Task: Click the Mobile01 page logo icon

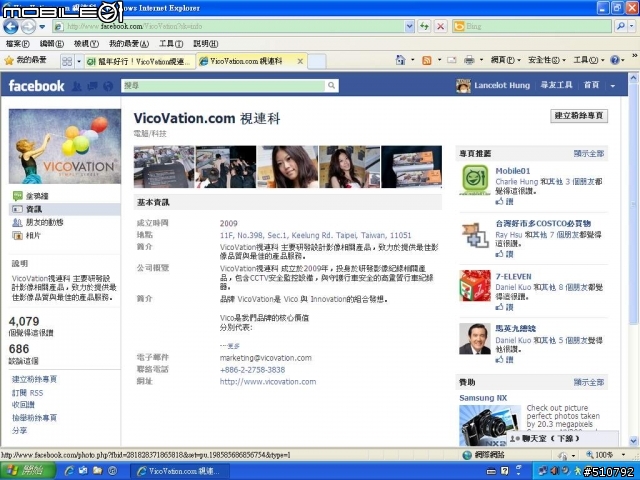Action: coord(475,180)
